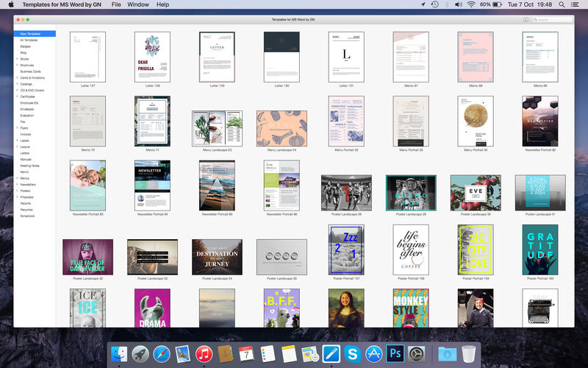Open yellow Notes icon in Dock
The image size is (588, 368).
289,354
